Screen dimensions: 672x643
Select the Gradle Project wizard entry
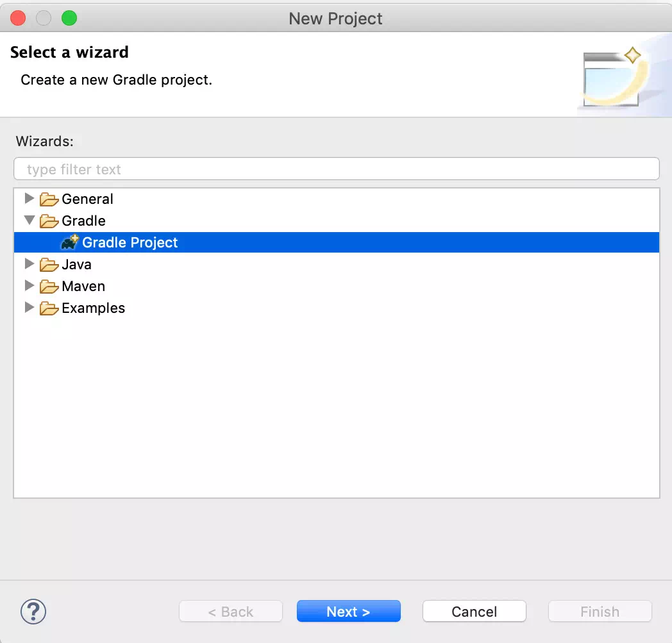337,242
